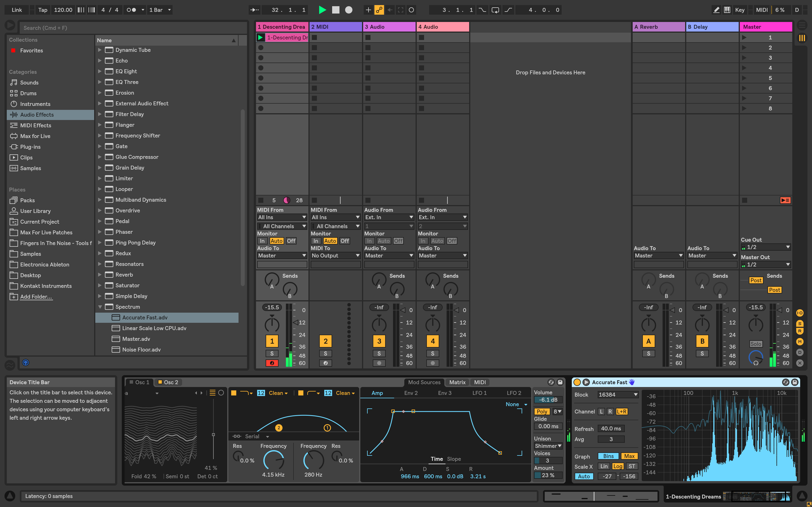The width and height of the screenshot is (812, 507).
Task: Launch the 1-Descenting Dreams clip
Action: (x=261, y=37)
